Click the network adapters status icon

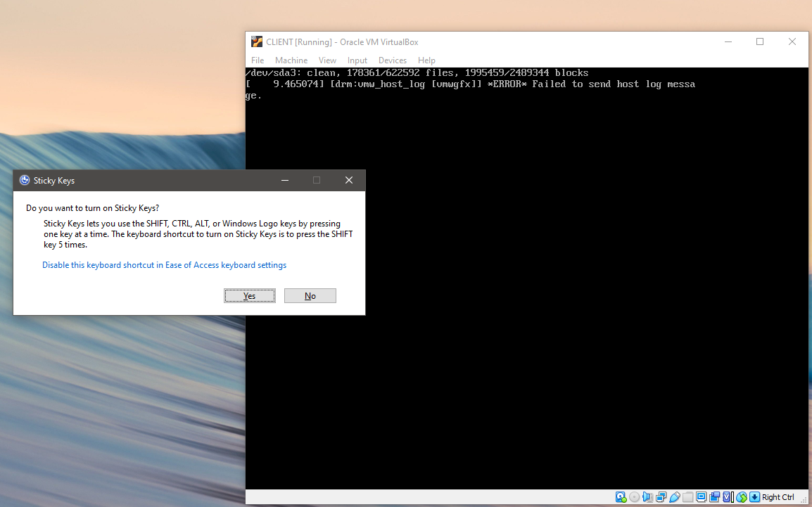click(x=661, y=497)
